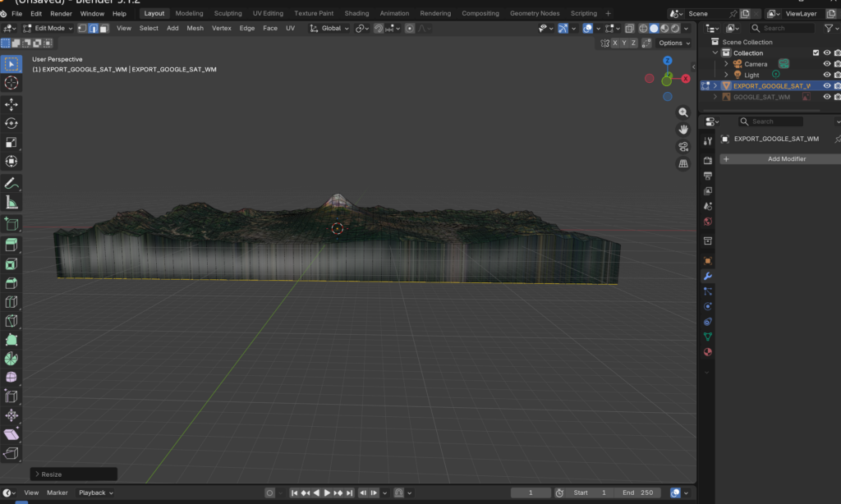Switch to the Shading workspace tab
This screenshot has height=504, width=841.
point(356,13)
